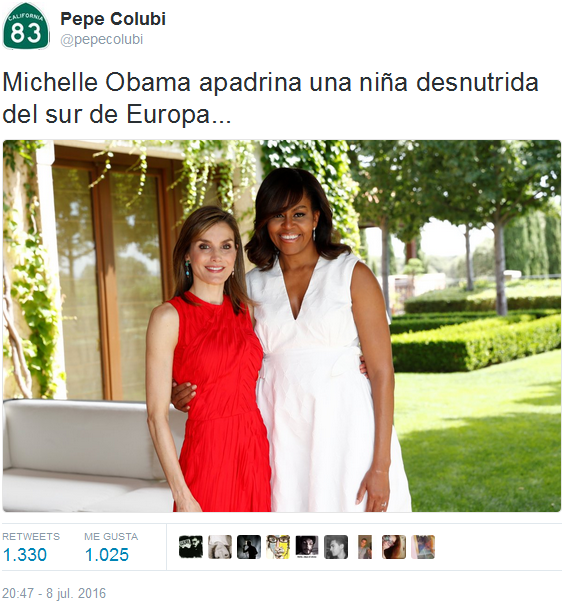Open the avatar with long reddish hair

(x=394, y=547)
